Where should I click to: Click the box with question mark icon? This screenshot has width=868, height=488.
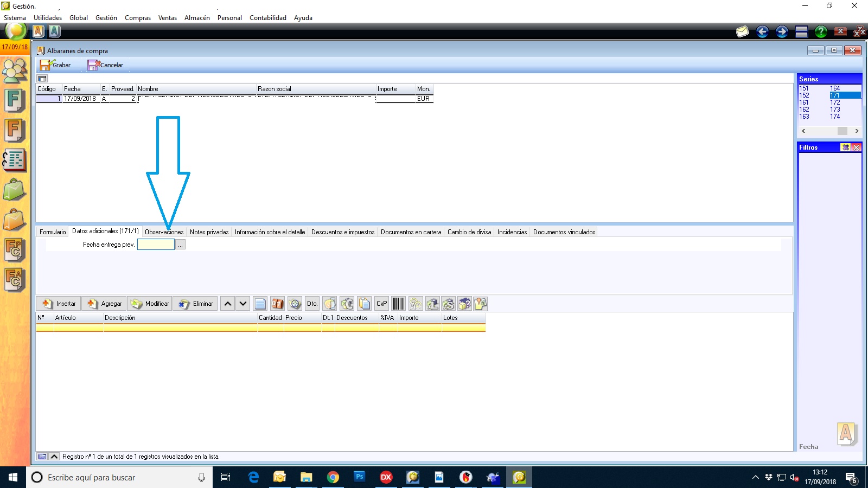coord(464,304)
